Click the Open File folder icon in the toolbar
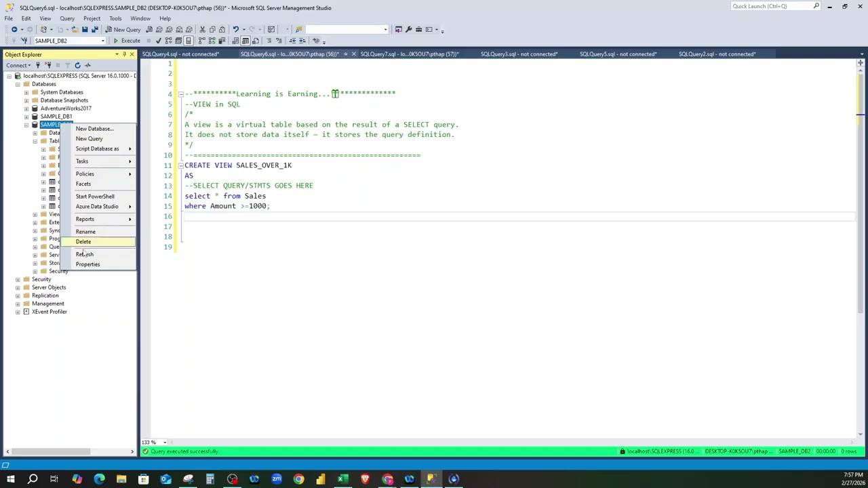The height and width of the screenshot is (488, 868). pyautogui.click(x=75, y=29)
